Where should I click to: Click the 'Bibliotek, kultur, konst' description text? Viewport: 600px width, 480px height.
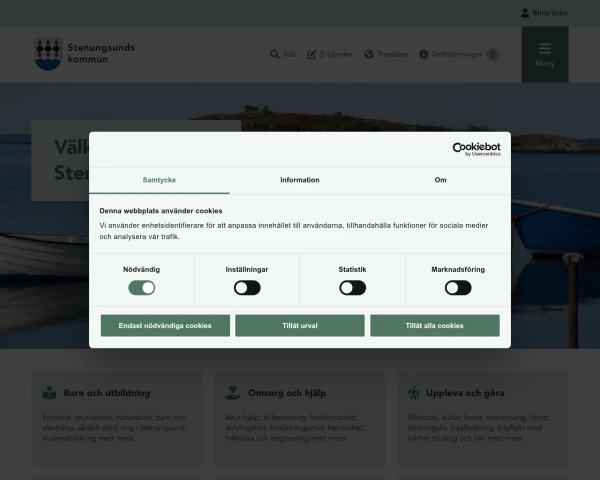tap(479, 428)
